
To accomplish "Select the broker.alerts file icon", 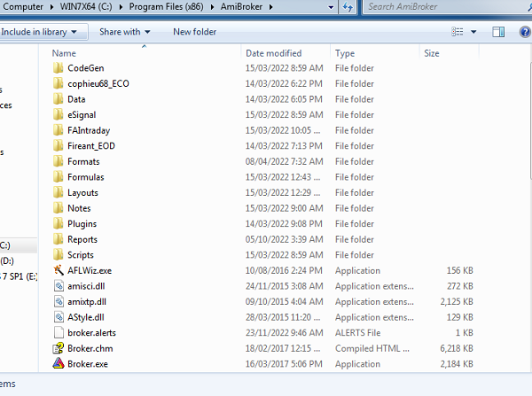I will [x=59, y=333].
